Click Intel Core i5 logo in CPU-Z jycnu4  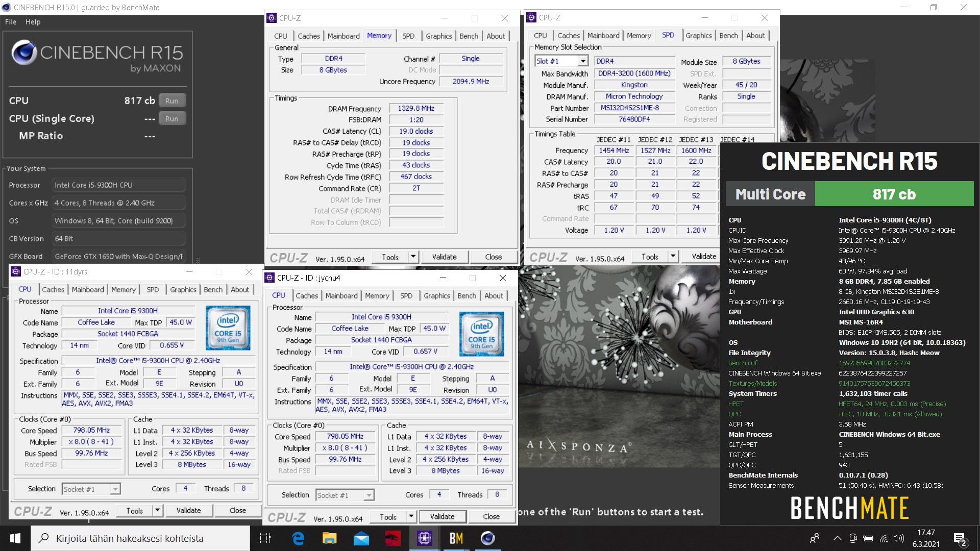click(x=481, y=334)
